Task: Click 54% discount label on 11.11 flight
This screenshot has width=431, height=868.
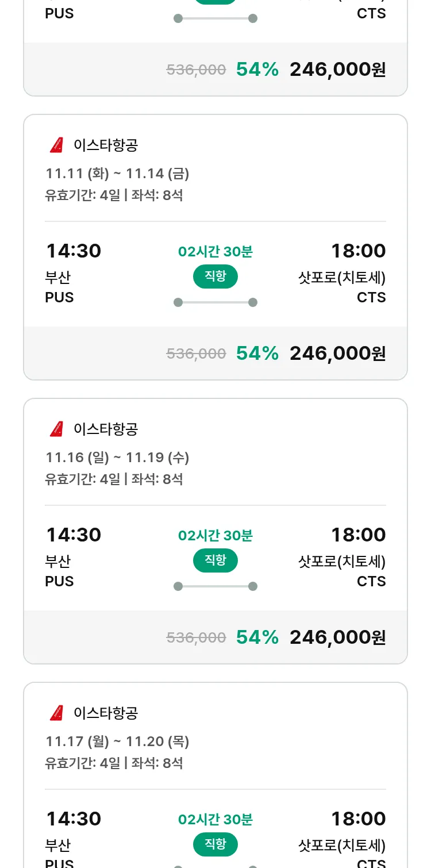Action: (x=257, y=353)
